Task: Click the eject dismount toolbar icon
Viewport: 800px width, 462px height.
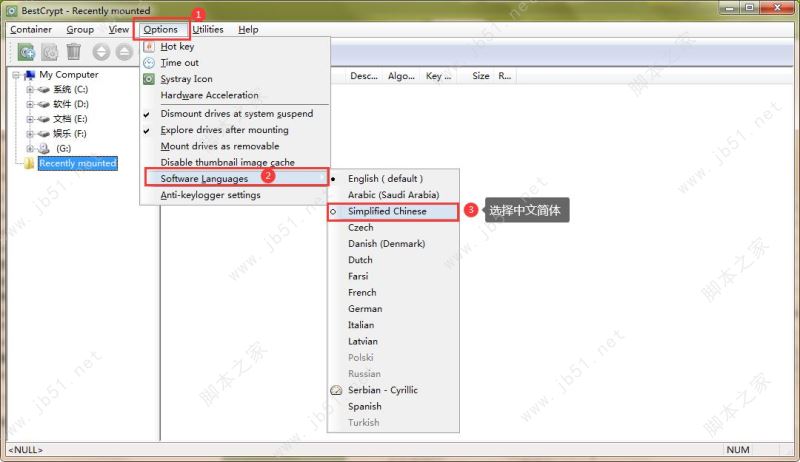Action: click(x=124, y=52)
